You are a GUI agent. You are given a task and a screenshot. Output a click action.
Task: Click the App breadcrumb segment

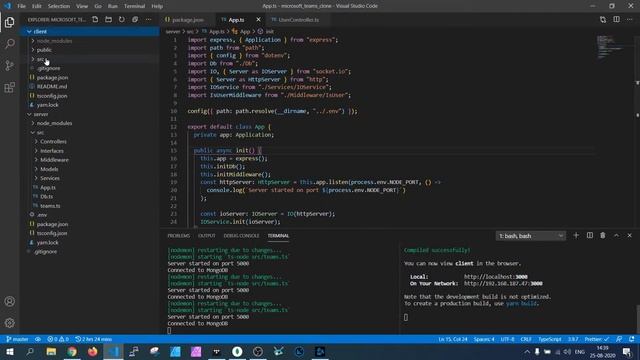[x=241, y=31]
